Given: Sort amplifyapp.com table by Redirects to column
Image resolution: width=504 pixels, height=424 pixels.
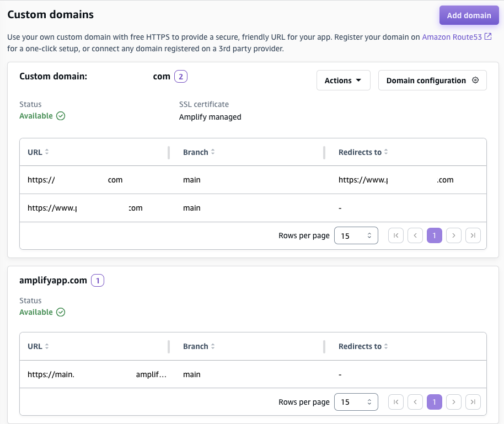Looking at the screenshot, I should point(386,346).
